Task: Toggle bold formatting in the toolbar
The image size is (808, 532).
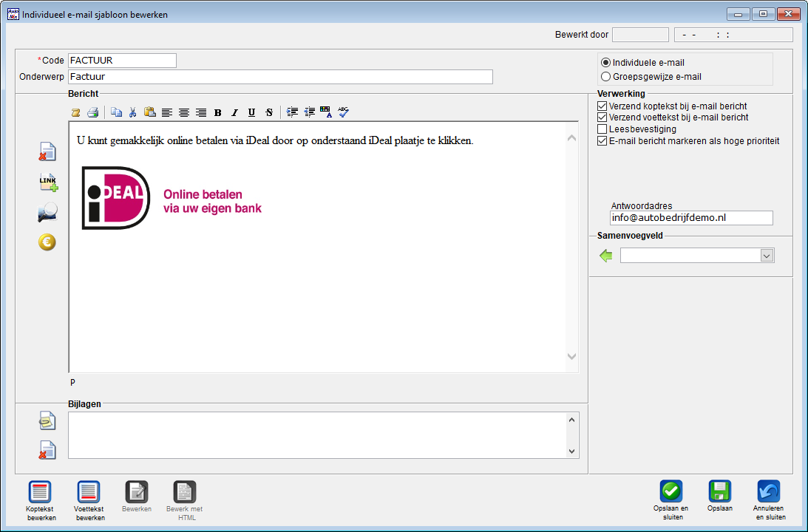Action: click(x=218, y=112)
